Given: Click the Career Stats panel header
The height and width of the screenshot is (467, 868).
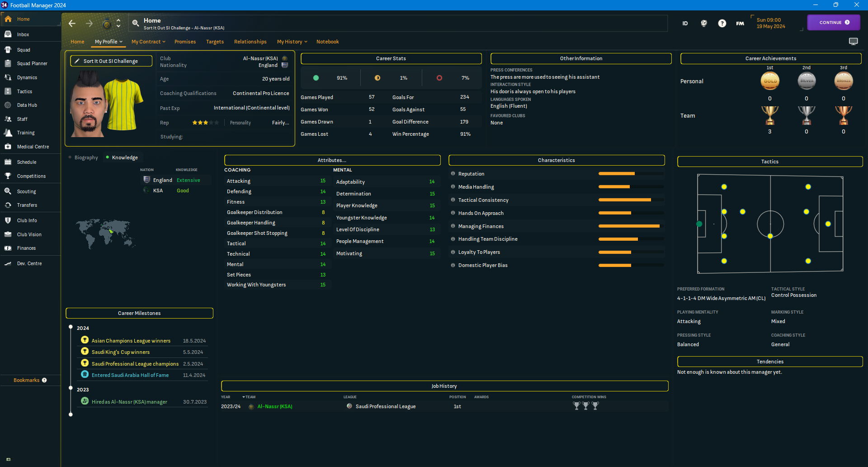Looking at the screenshot, I should point(391,59).
